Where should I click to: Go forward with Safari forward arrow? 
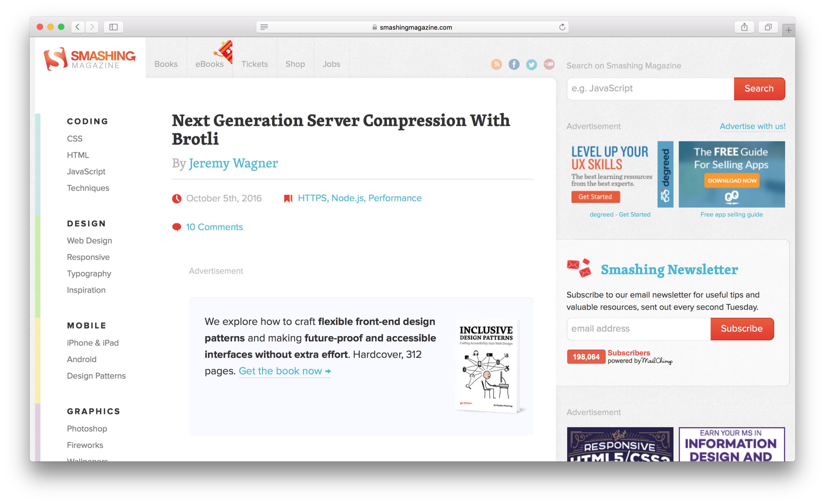(92, 27)
